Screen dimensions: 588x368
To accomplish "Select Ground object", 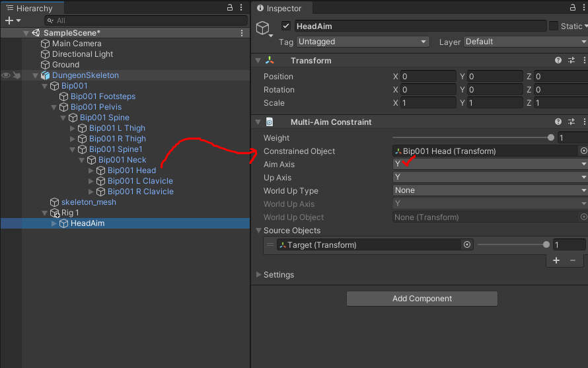I will [65, 65].
